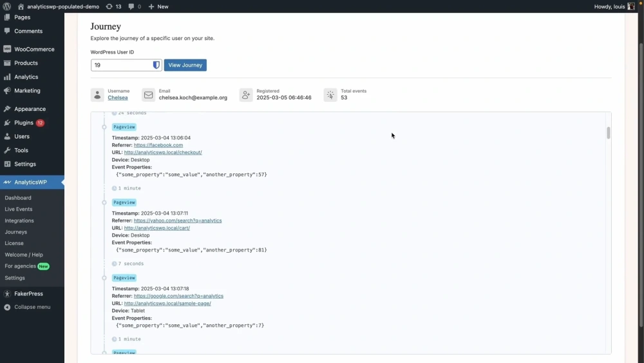
Task: Open the yahoo.com search referrer link
Action: pyautogui.click(x=178, y=221)
